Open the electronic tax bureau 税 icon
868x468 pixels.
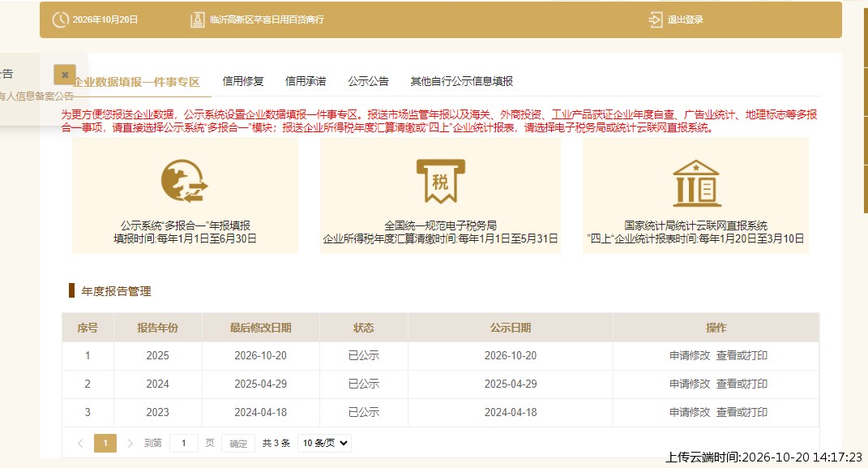(441, 181)
